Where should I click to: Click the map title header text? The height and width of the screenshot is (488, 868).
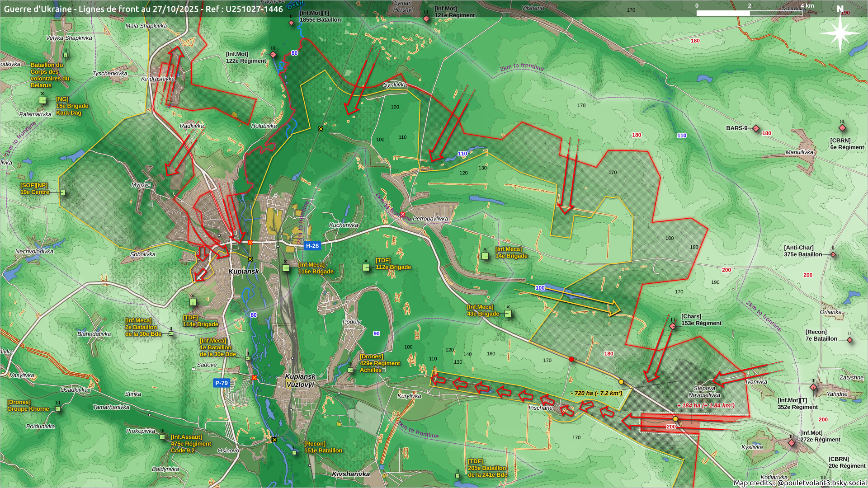tap(143, 9)
